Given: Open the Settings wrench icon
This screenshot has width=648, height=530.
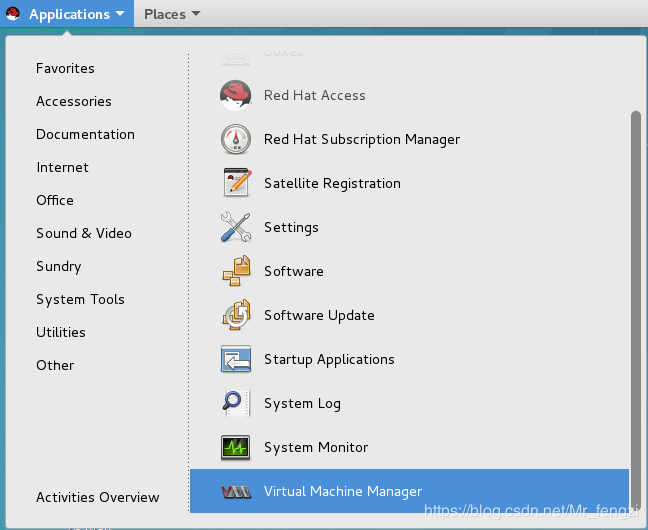Looking at the screenshot, I should (x=236, y=227).
